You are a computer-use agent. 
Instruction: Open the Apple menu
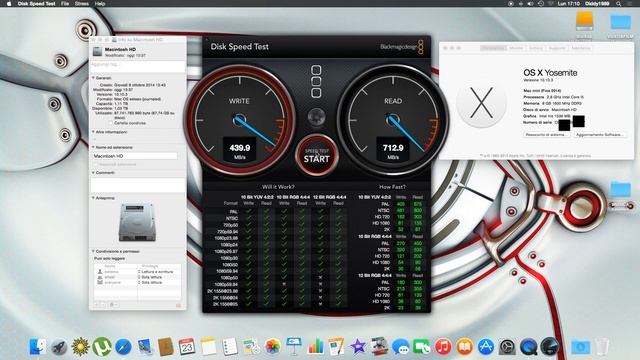pos(9,4)
